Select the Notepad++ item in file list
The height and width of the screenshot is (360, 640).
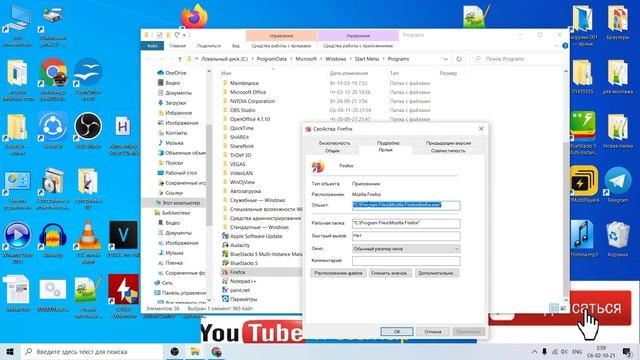tap(243, 281)
